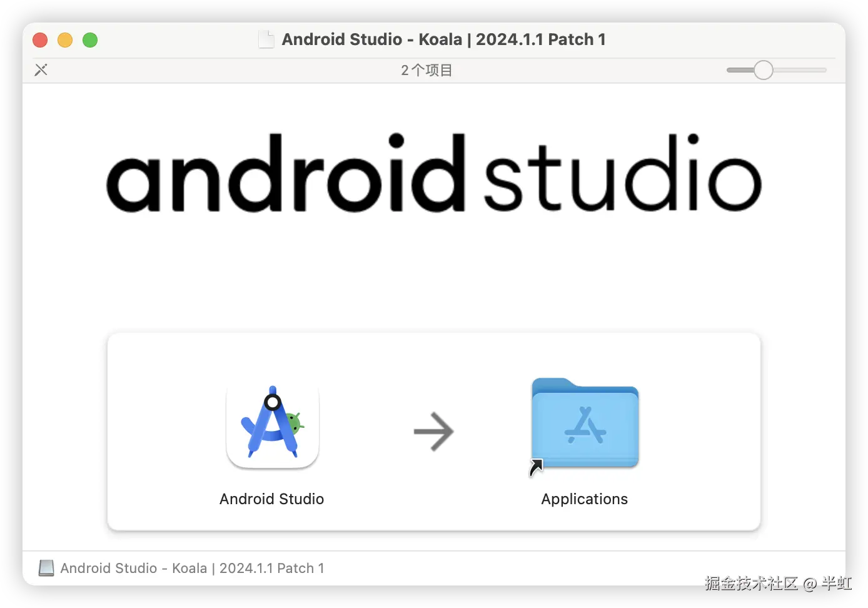This screenshot has height=608, width=868.
Task: Minimize the window with yellow button
Action: pyautogui.click(x=65, y=40)
